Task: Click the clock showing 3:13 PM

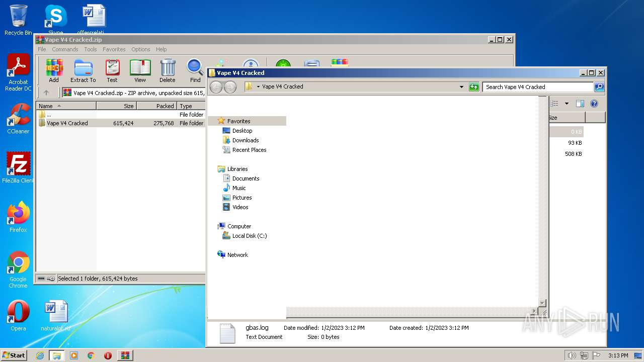Action: click(618, 355)
